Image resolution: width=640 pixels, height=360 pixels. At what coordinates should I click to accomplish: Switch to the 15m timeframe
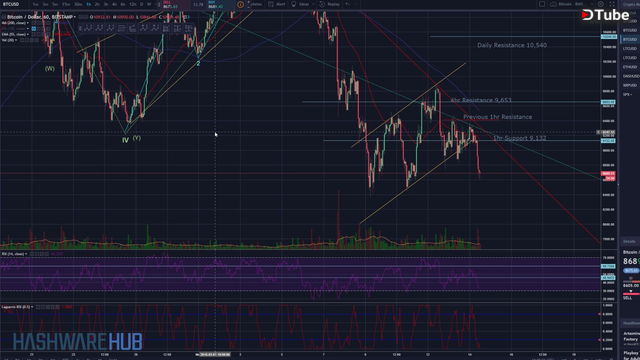point(66,4)
